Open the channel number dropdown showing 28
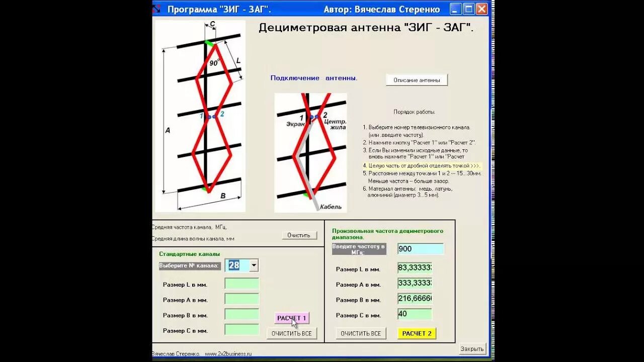This screenshot has width=644, height=362. click(254, 265)
